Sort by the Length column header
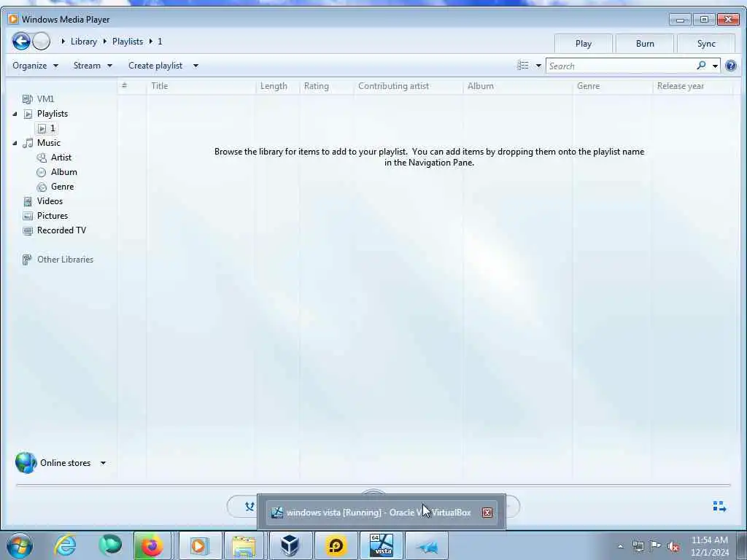 pyautogui.click(x=277, y=86)
